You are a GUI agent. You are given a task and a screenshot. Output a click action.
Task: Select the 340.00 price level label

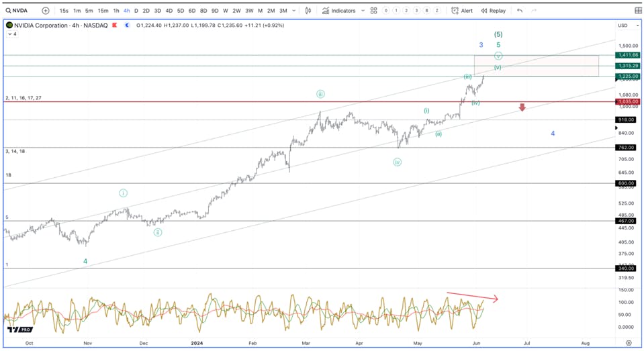[x=626, y=268]
